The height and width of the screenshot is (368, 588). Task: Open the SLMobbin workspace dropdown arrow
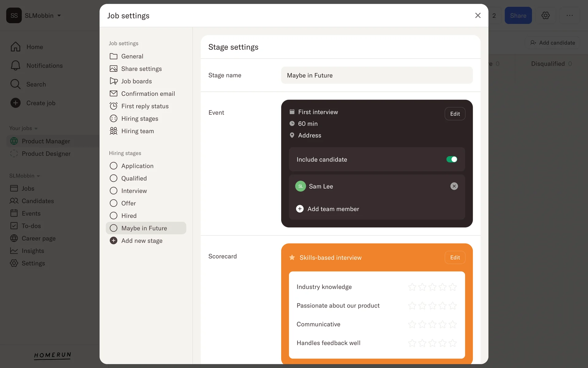click(59, 16)
